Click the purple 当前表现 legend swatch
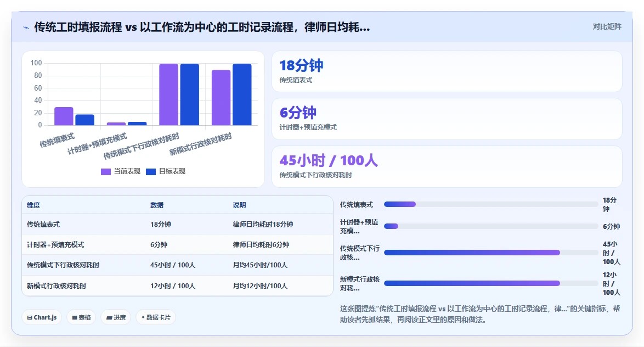This screenshot has width=644, height=347. [x=105, y=172]
